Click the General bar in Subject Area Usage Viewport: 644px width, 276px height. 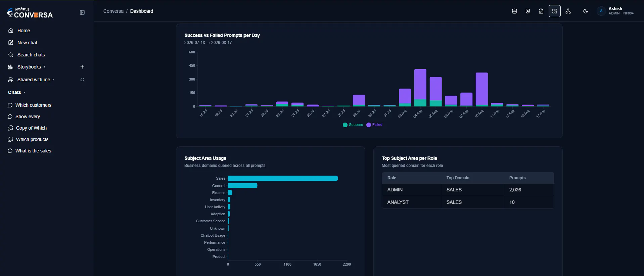(x=242, y=185)
